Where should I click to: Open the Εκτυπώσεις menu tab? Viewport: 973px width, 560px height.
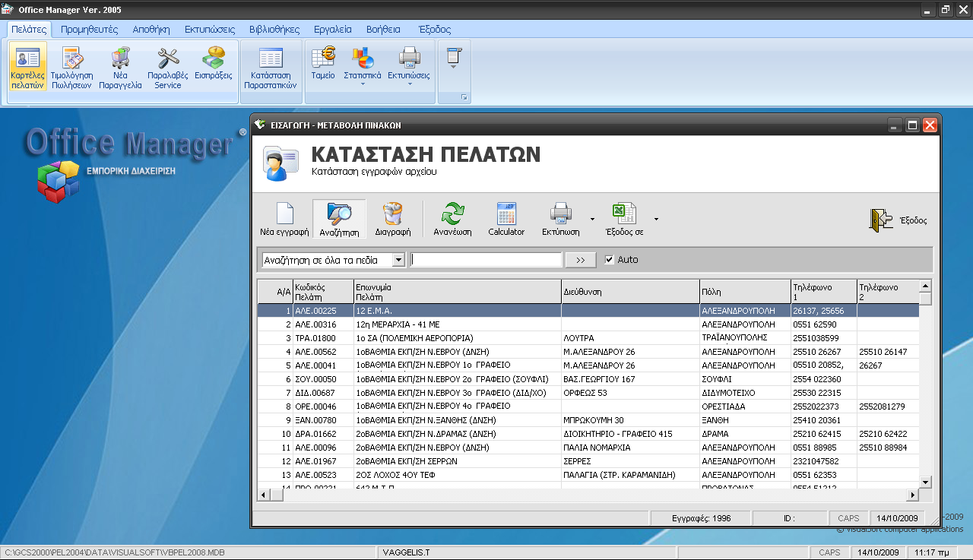pyautogui.click(x=209, y=30)
